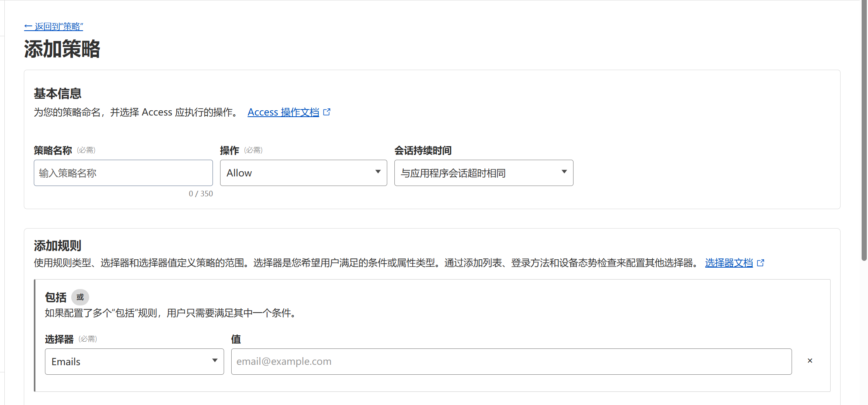
Task: Open the 操作 dropdown showing Allow
Action: 303,173
